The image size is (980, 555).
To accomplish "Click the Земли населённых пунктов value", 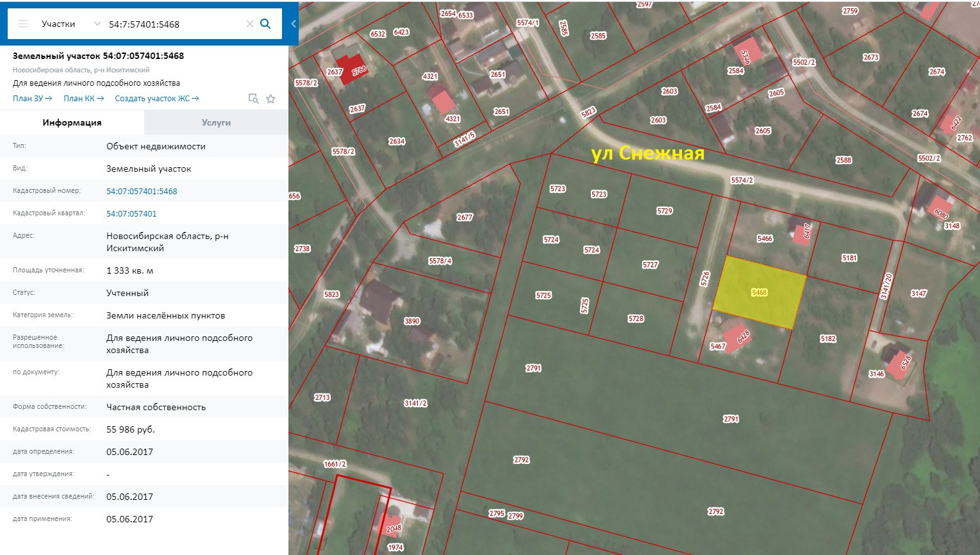I will [x=165, y=315].
